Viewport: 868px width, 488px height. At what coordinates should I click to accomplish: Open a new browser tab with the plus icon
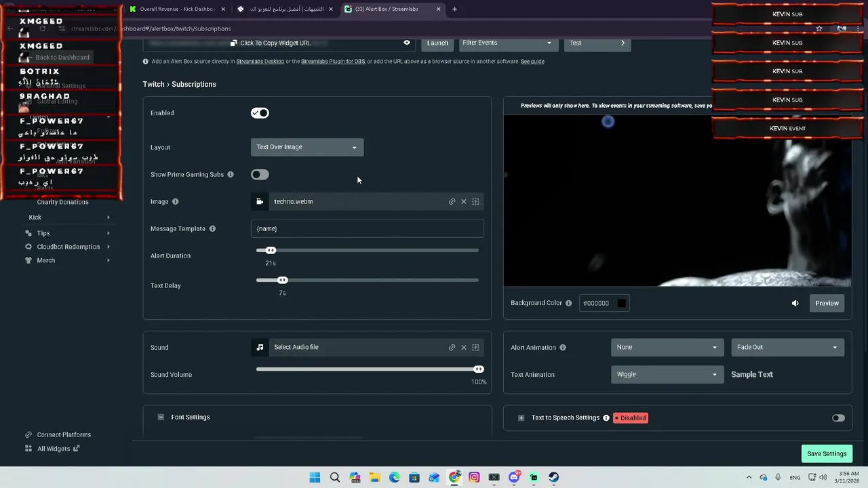(454, 9)
